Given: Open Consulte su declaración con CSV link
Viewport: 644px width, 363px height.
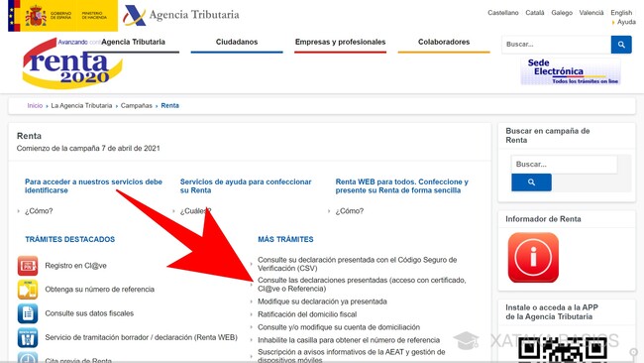Looking at the screenshot, I should pyautogui.click(x=357, y=264).
